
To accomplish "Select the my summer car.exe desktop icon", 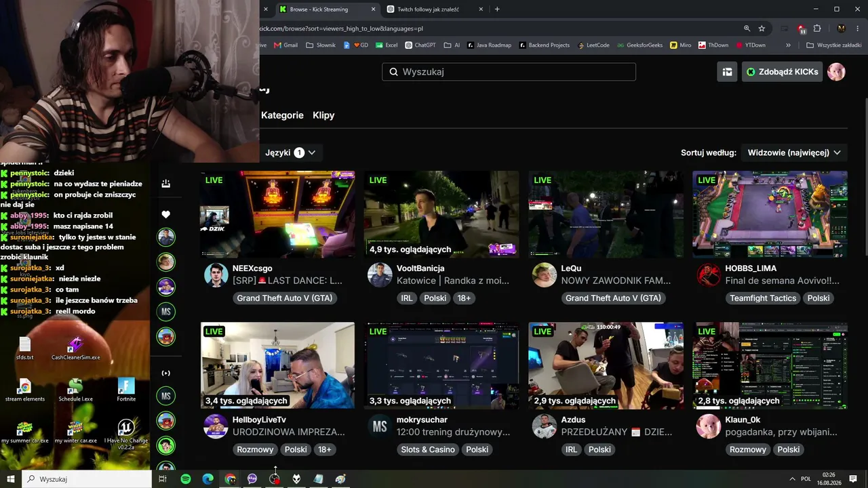I will 24,431.
